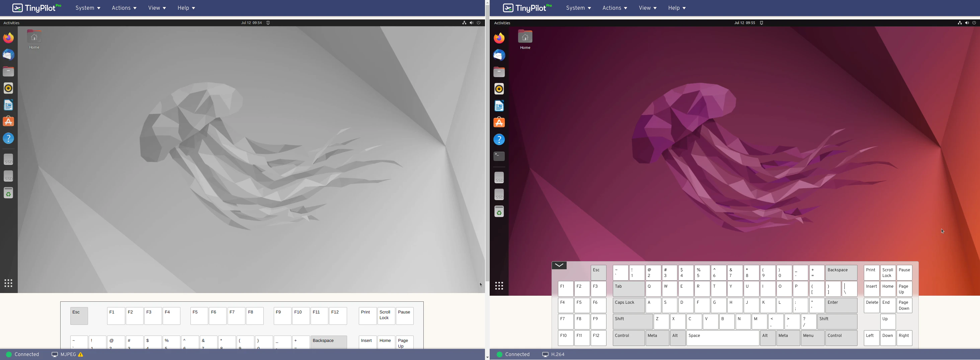Select the Home desktop folder in the MJPEG window
This screenshot has width=980, height=360.
point(34,40)
